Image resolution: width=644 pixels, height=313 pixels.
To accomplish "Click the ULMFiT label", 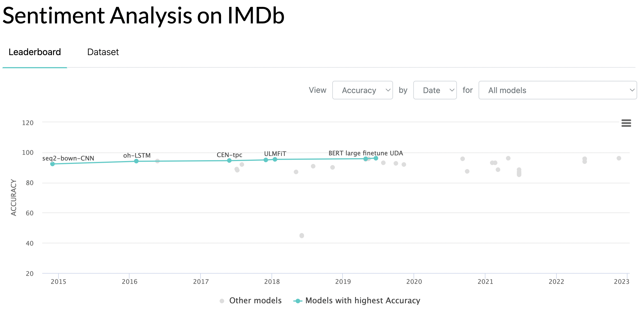I will 275,154.
